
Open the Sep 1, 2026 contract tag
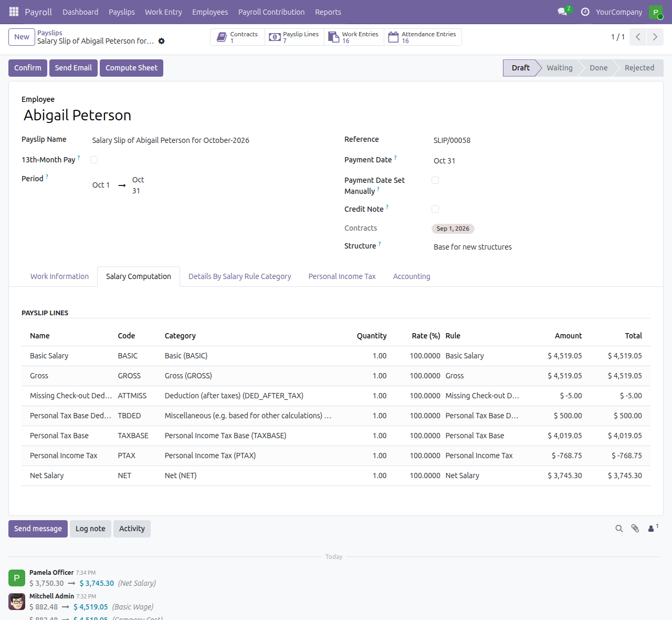click(453, 229)
